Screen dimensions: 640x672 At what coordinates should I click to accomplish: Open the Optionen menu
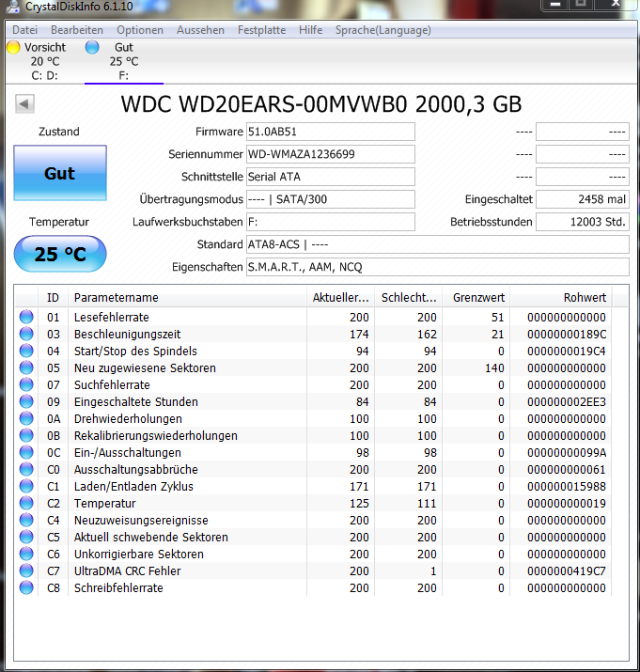(140, 30)
